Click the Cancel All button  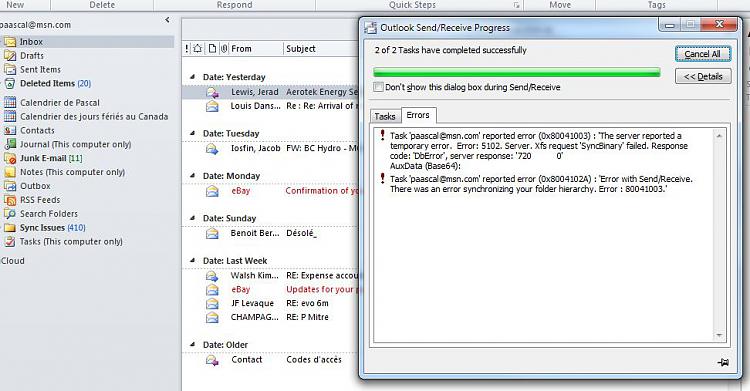pos(703,54)
